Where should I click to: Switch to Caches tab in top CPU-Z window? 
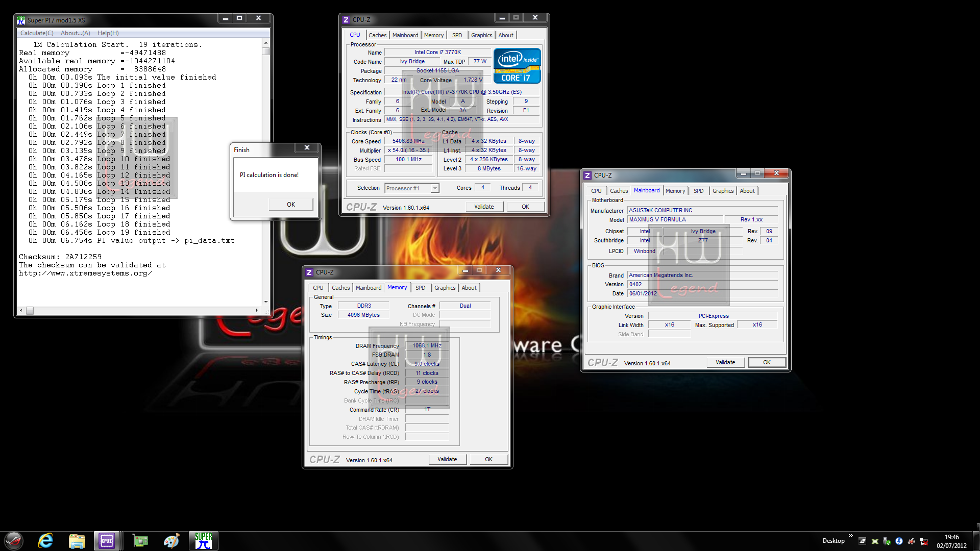[x=378, y=35]
